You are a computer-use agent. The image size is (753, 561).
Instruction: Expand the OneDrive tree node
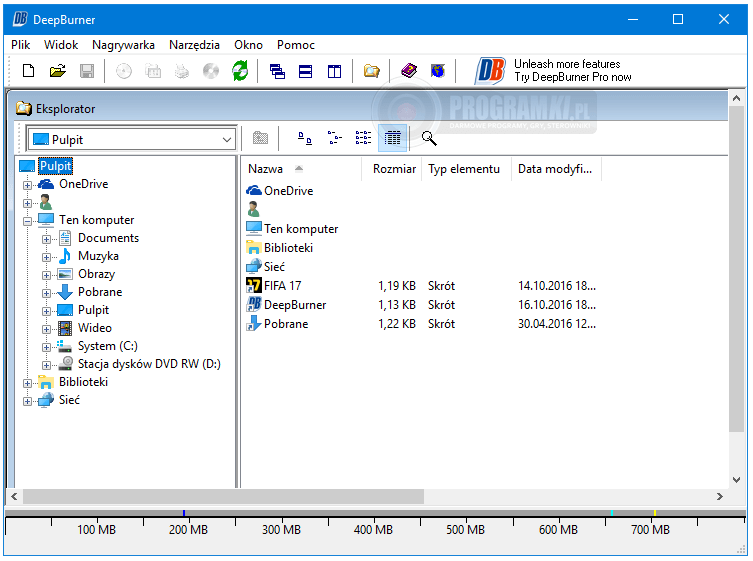[x=27, y=185]
